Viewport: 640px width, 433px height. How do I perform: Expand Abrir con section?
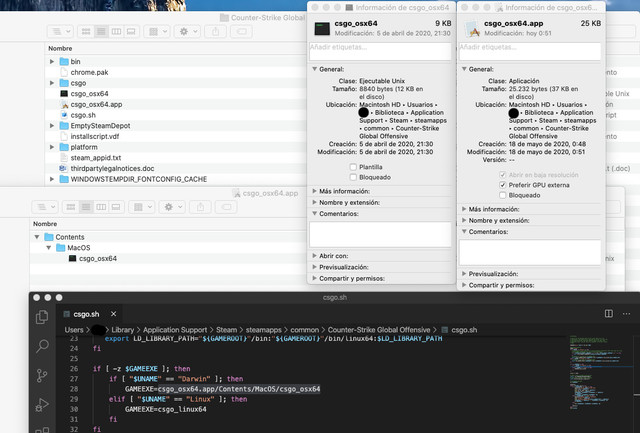(314, 256)
